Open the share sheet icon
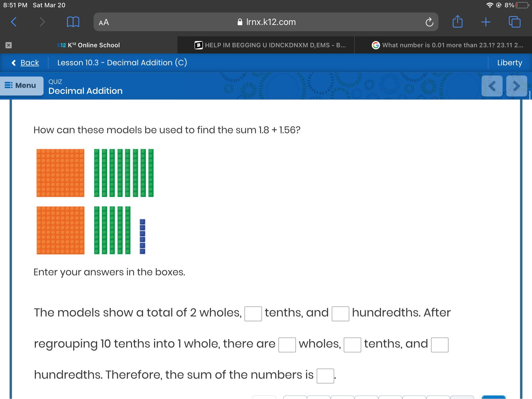Image resolution: width=532 pixels, height=399 pixels. pos(457,22)
